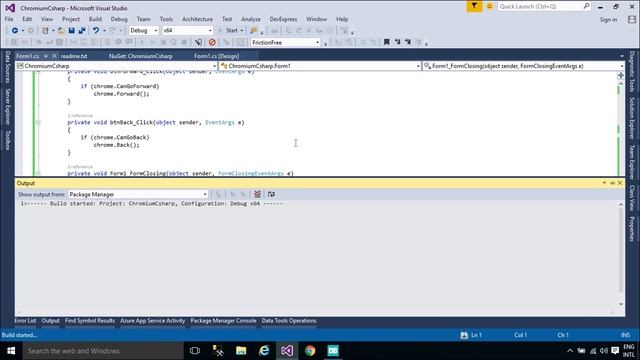
Task: Close the Form1.cs tab
Action: tap(54, 56)
